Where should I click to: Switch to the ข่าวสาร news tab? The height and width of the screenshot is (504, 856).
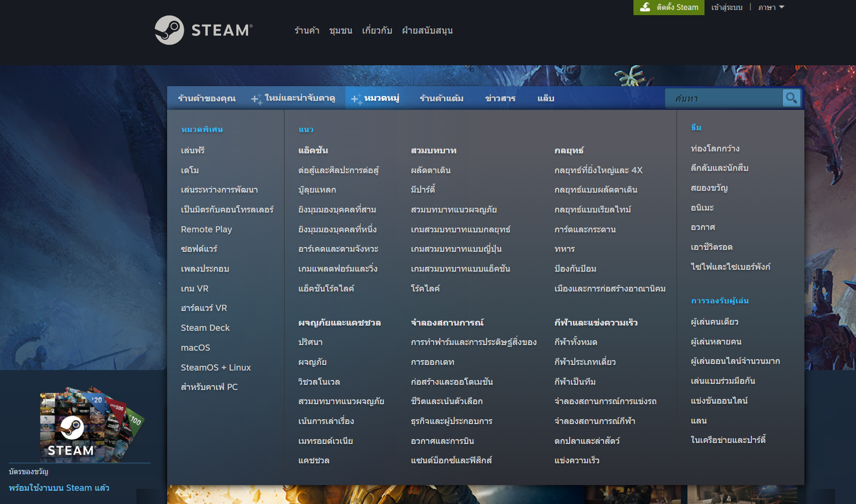tap(500, 98)
